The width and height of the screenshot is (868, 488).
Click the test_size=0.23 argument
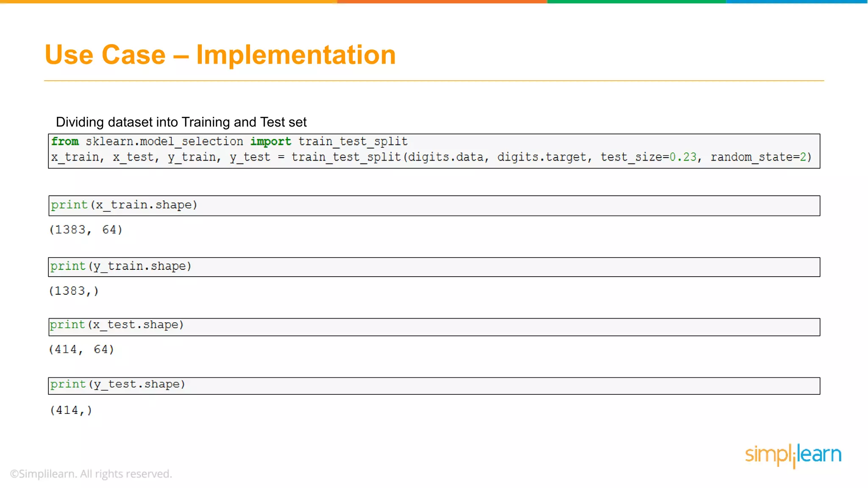[x=648, y=157]
